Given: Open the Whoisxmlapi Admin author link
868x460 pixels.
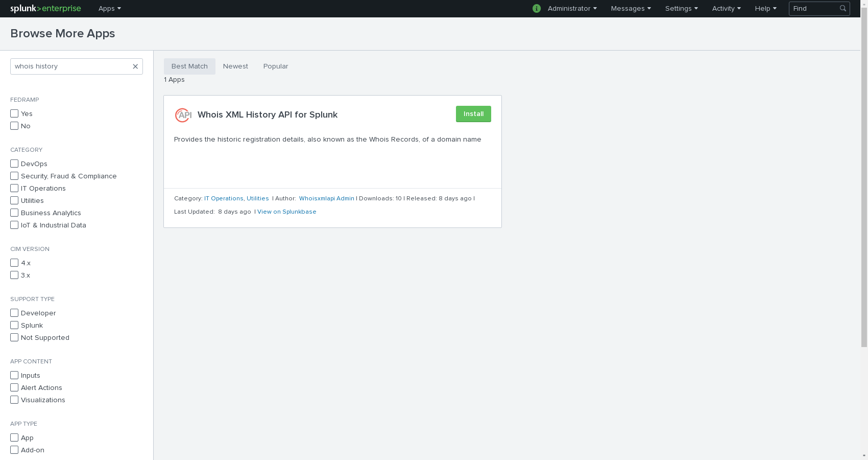Looking at the screenshot, I should [327, 198].
